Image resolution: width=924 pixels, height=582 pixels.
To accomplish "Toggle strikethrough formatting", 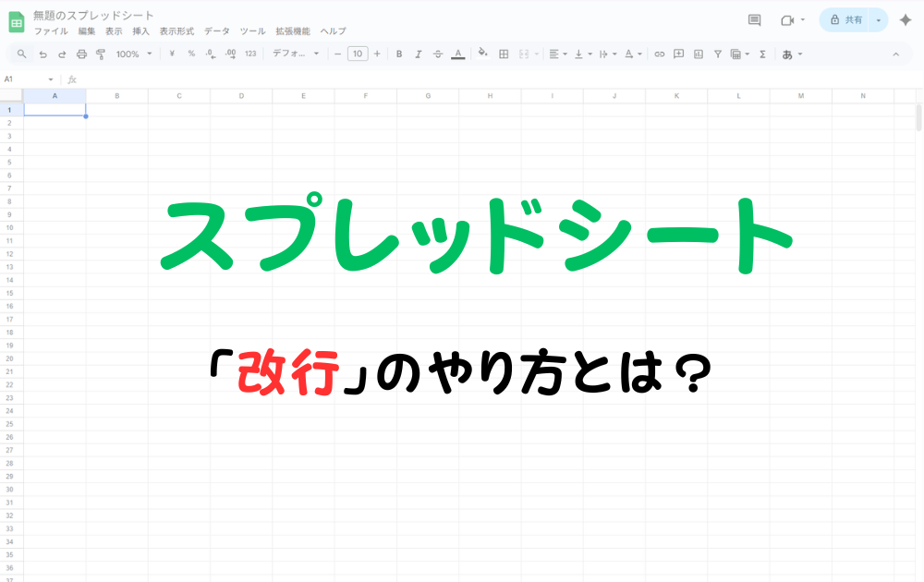I will point(437,54).
